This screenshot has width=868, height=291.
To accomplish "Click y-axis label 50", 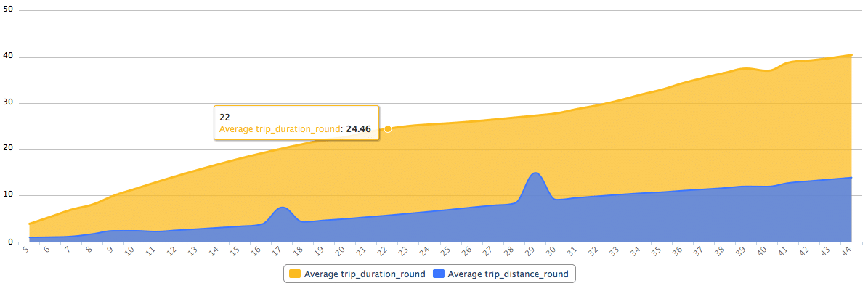I will click(8, 11).
